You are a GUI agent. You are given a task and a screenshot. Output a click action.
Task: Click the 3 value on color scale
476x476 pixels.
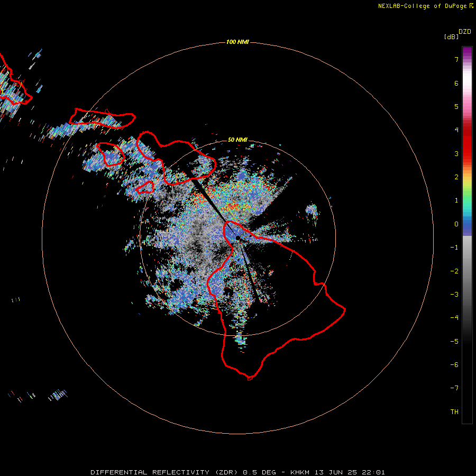click(456, 153)
